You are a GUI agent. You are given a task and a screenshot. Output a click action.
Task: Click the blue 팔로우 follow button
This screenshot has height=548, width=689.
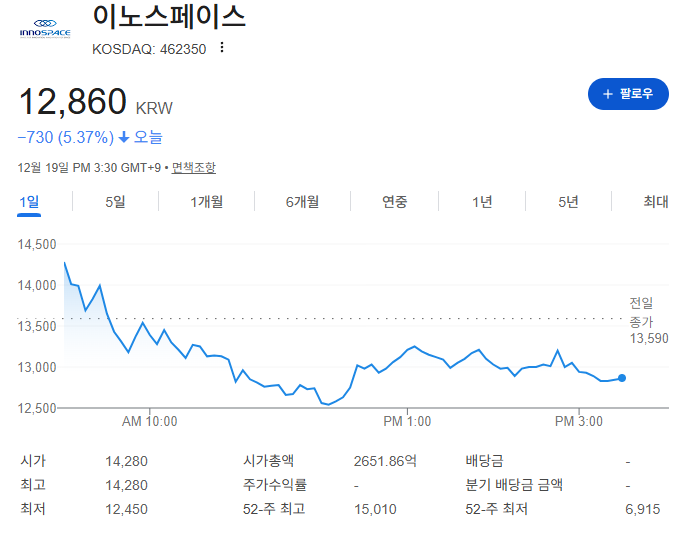pyautogui.click(x=628, y=94)
